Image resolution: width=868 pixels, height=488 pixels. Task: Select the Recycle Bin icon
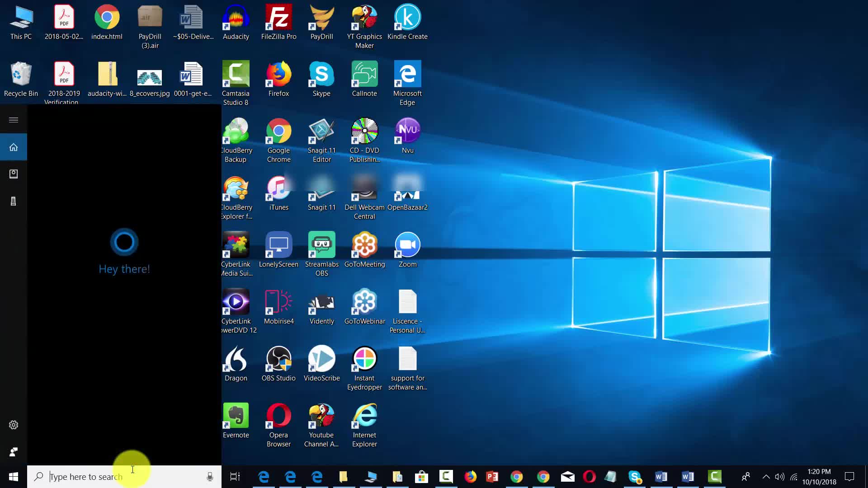click(x=21, y=79)
